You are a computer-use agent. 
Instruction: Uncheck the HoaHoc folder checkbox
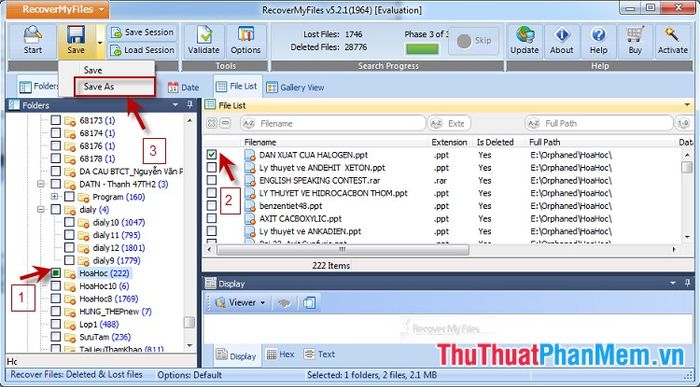click(55, 273)
